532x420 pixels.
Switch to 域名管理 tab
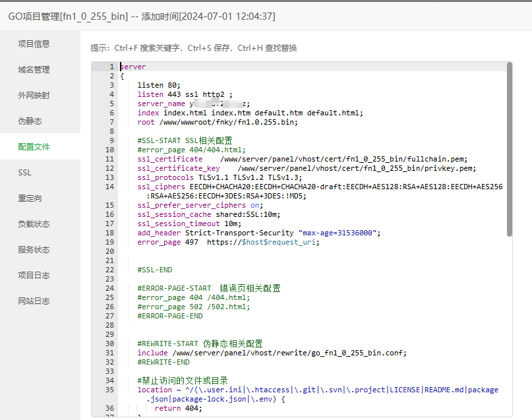tap(34, 69)
